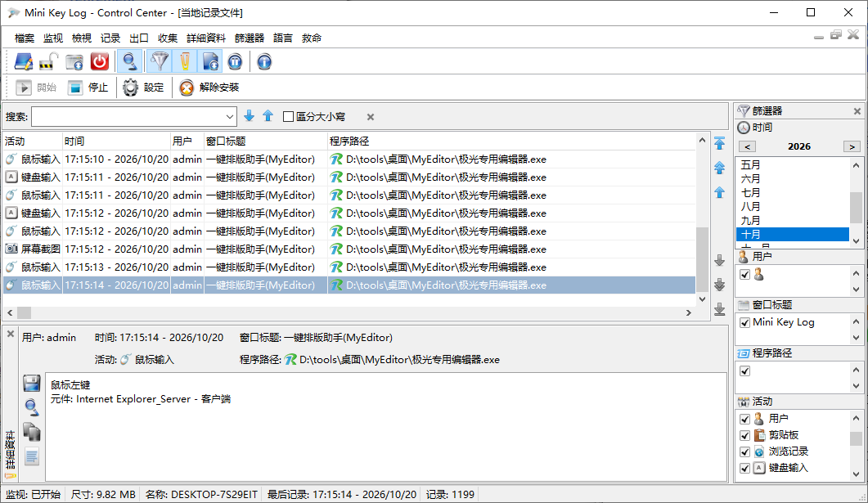868x503 pixels.
Task: Click in the 搜索 text field
Action: click(x=128, y=117)
